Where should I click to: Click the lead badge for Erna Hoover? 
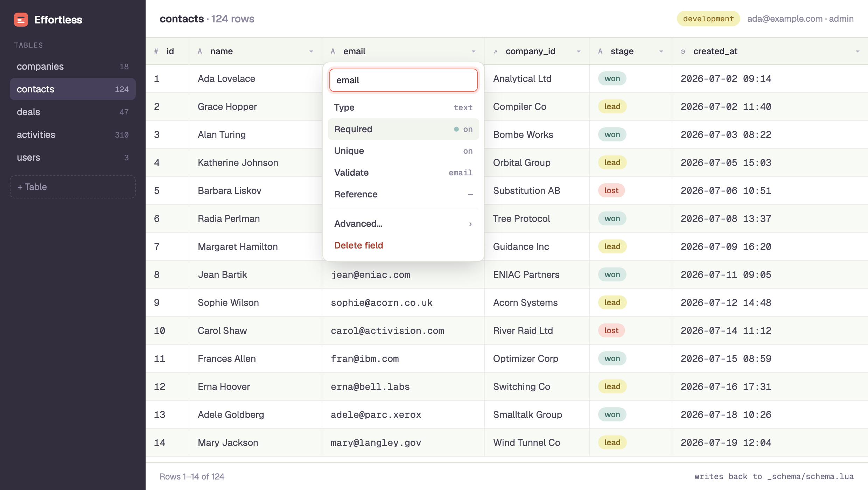point(612,386)
